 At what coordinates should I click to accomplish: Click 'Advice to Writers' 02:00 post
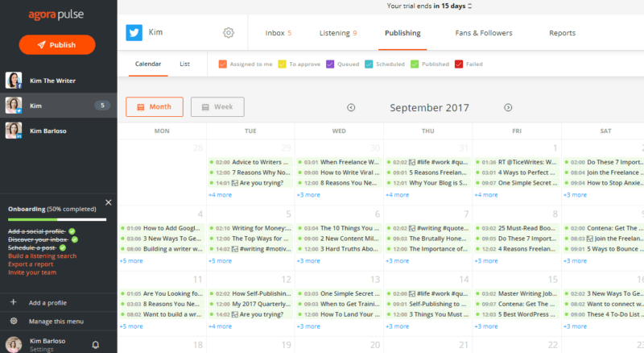(x=250, y=162)
